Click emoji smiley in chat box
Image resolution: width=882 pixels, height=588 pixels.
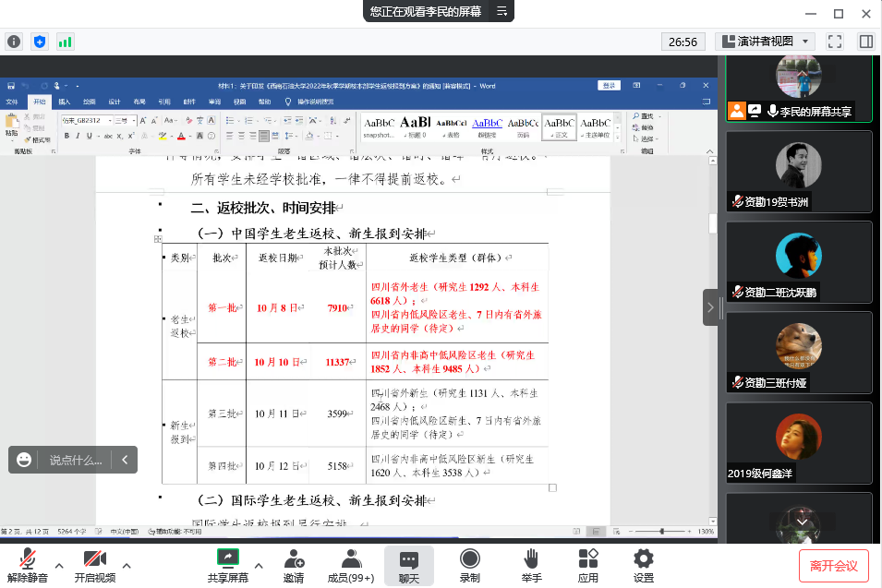[x=25, y=460]
